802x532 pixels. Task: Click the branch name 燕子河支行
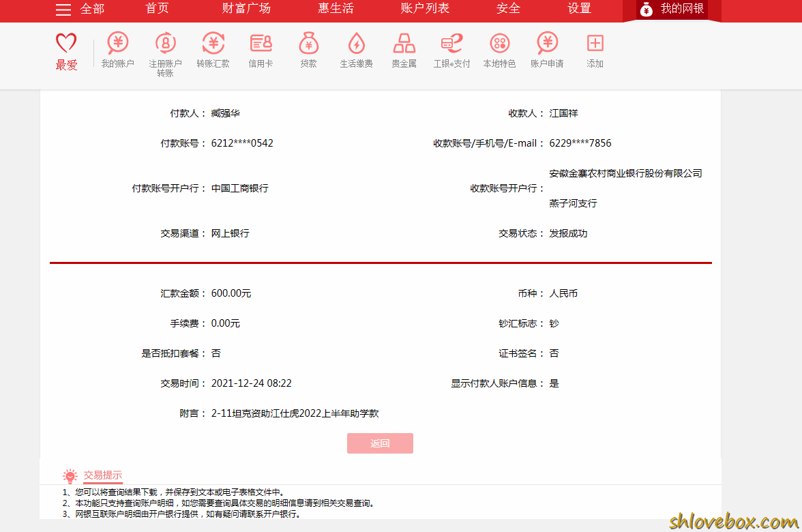574,203
